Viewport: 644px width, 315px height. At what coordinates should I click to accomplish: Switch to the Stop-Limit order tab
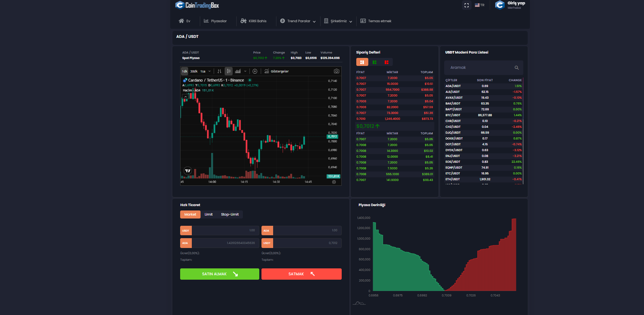coord(230,214)
